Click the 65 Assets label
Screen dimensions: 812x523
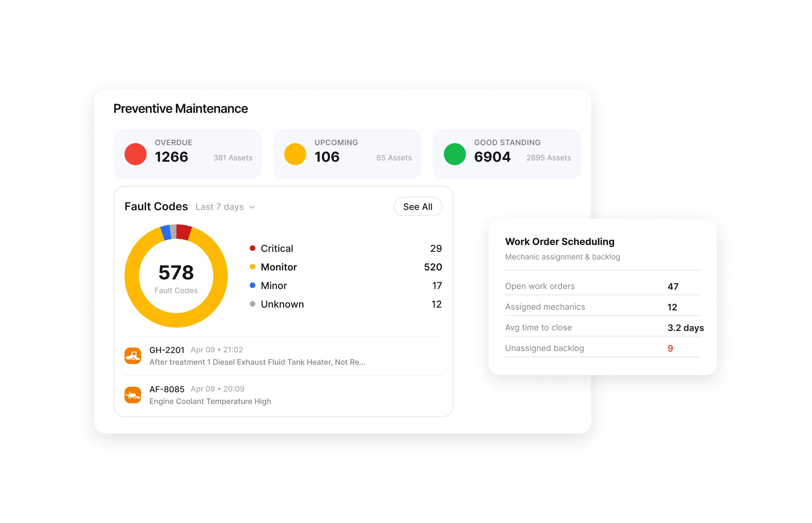(394, 158)
